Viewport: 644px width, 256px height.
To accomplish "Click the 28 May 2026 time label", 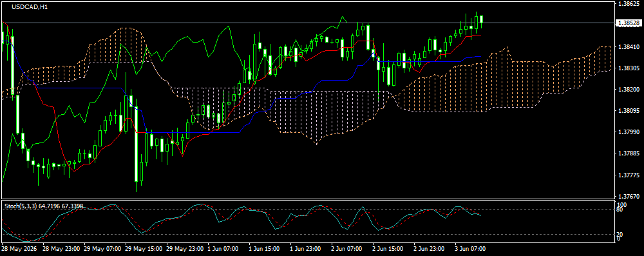I will [x=19, y=249].
